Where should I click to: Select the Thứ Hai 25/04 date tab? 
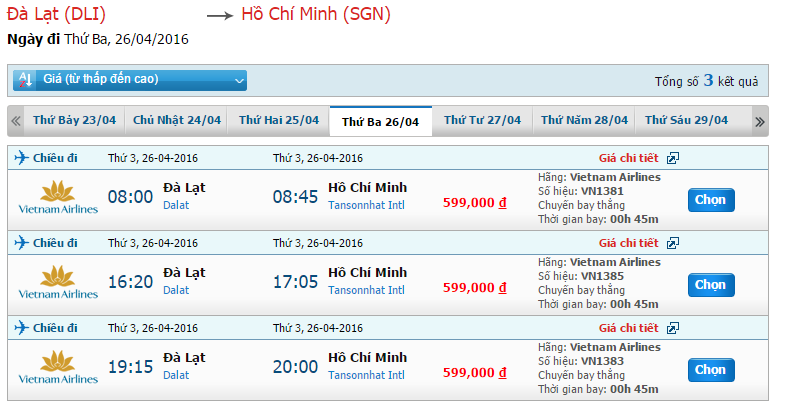tap(278, 120)
